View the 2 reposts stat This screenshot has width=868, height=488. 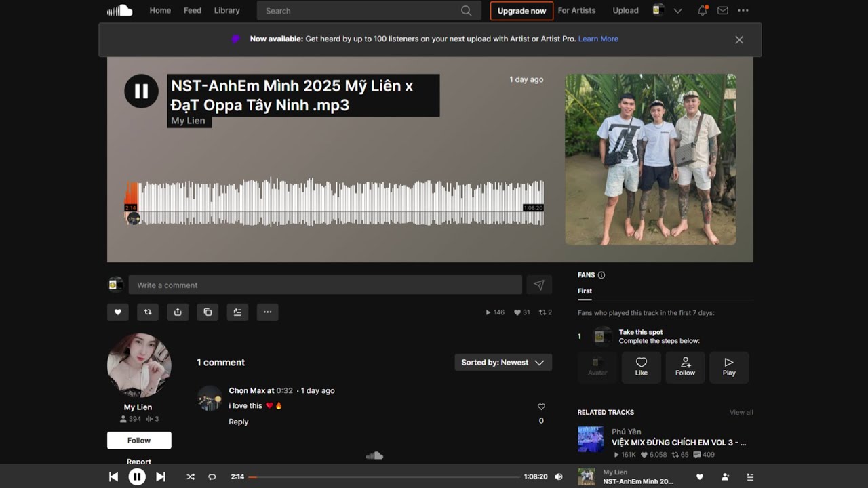(x=545, y=312)
